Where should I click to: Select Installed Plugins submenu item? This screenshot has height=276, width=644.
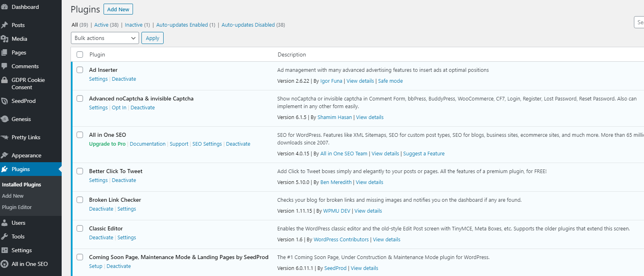21,184
